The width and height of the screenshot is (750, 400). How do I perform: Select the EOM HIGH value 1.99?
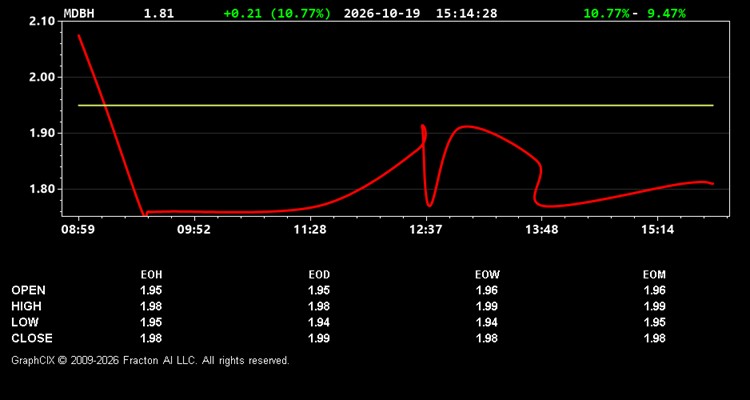point(654,306)
